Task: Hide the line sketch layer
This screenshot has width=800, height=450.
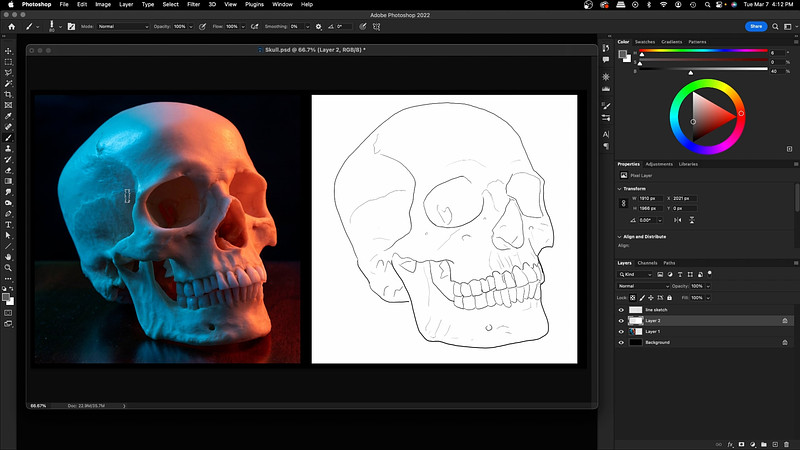Action: point(621,310)
